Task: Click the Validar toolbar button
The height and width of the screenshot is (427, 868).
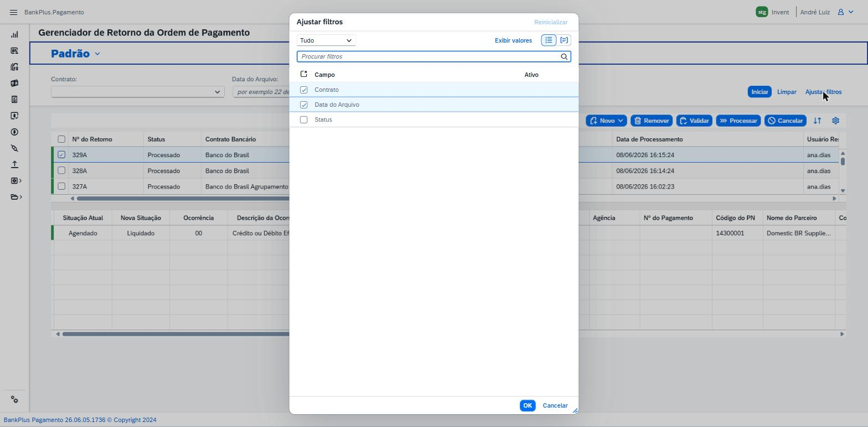Action: click(694, 121)
